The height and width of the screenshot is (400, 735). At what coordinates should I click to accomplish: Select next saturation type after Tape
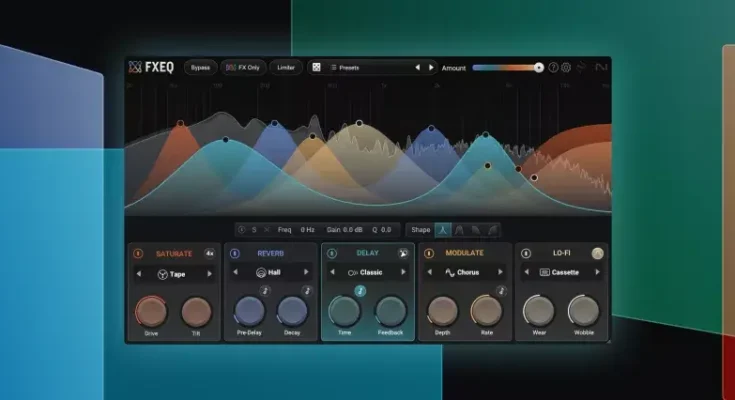(209, 273)
